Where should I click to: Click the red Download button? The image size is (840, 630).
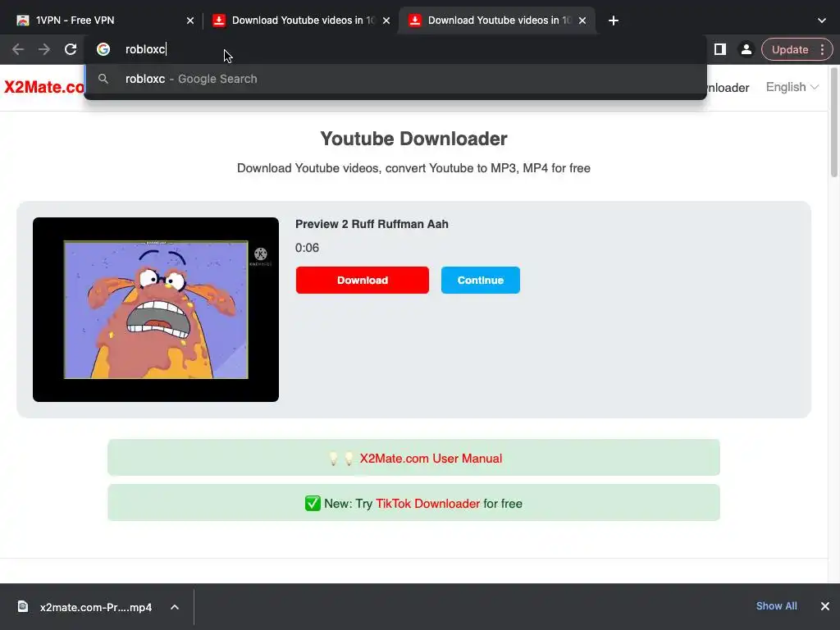(x=362, y=281)
